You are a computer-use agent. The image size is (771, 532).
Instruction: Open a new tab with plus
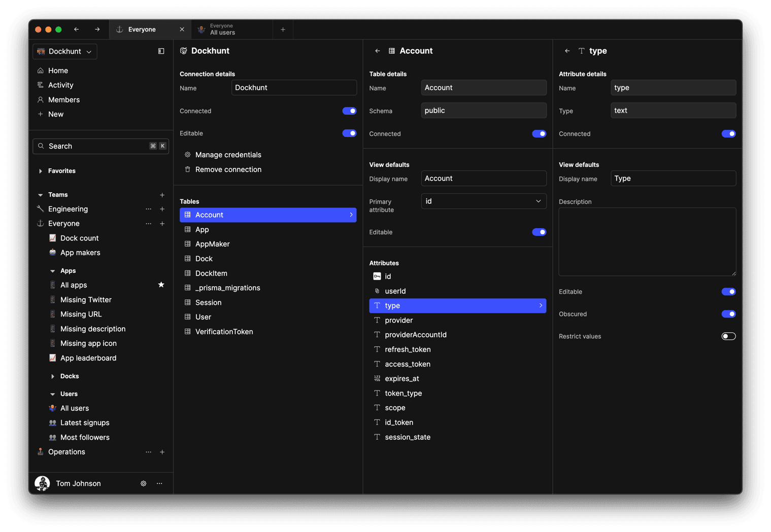pos(283,29)
